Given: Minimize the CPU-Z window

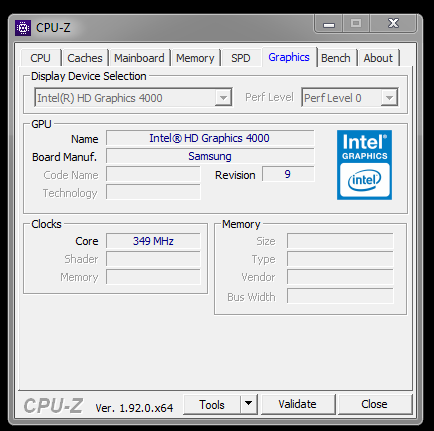Looking at the screenshot, I should [329, 24].
